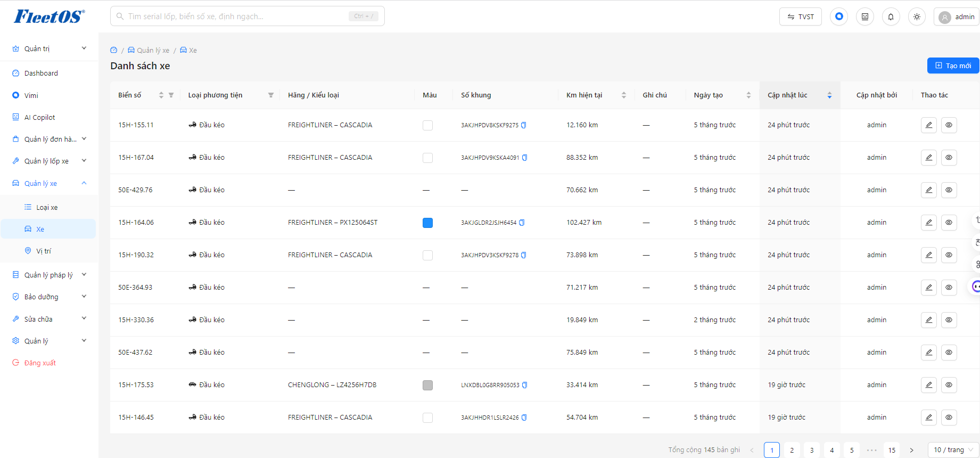Expand Quản lý lốp xe menu
This screenshot has height=458, width=980.
coord(49,161)
